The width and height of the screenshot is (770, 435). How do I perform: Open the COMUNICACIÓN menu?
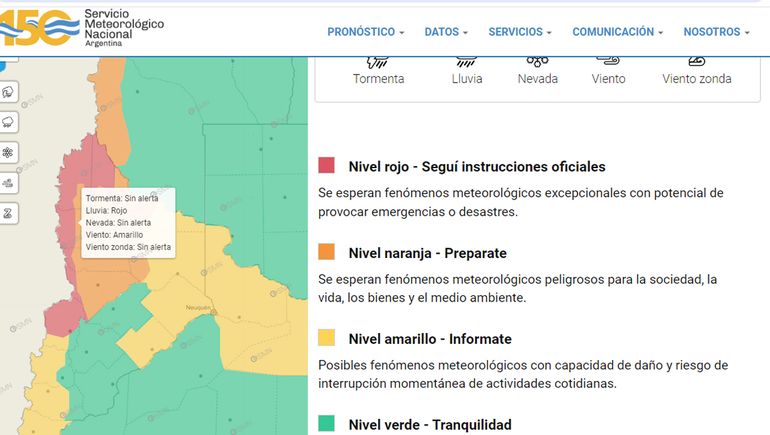617,32
